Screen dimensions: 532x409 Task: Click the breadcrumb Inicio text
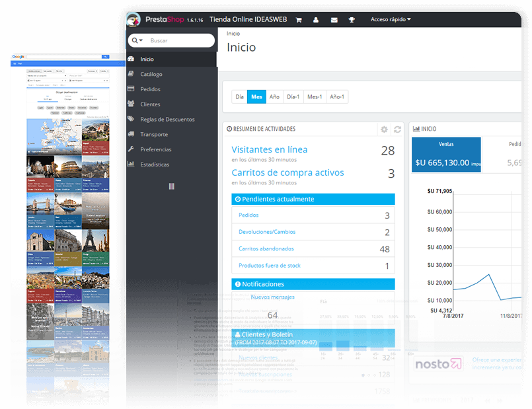tap(233, 34)
